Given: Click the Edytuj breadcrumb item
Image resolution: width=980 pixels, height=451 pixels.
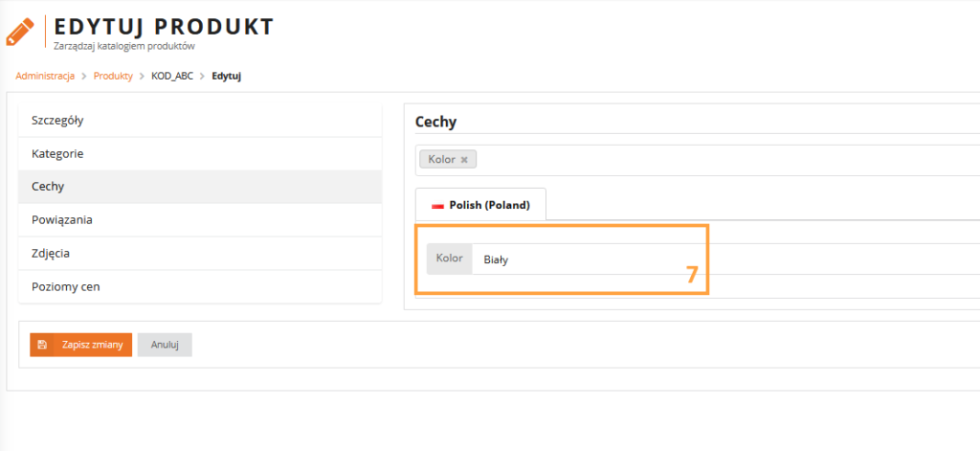Looking at the screenshot, I should coord(227,76).
